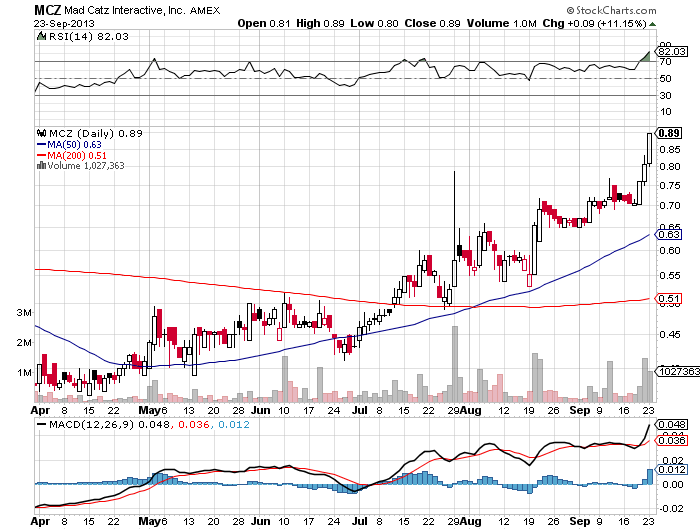Click the MCZ ticker symbol title
The image size is (700, 530).
pos(48,10)
